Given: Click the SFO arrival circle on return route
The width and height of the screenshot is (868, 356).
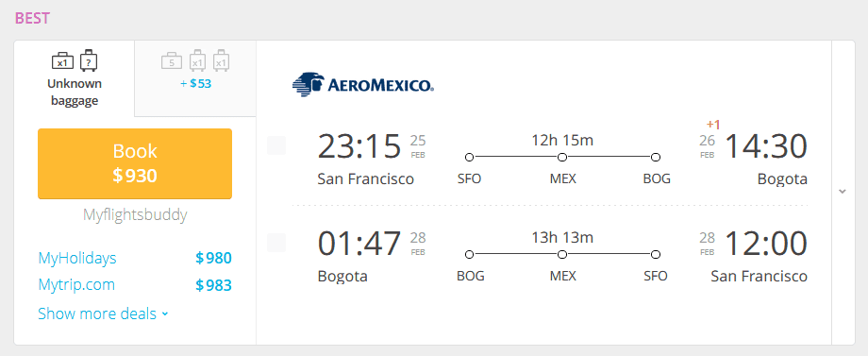Looking at the screenshot, I should click(656, 255).
